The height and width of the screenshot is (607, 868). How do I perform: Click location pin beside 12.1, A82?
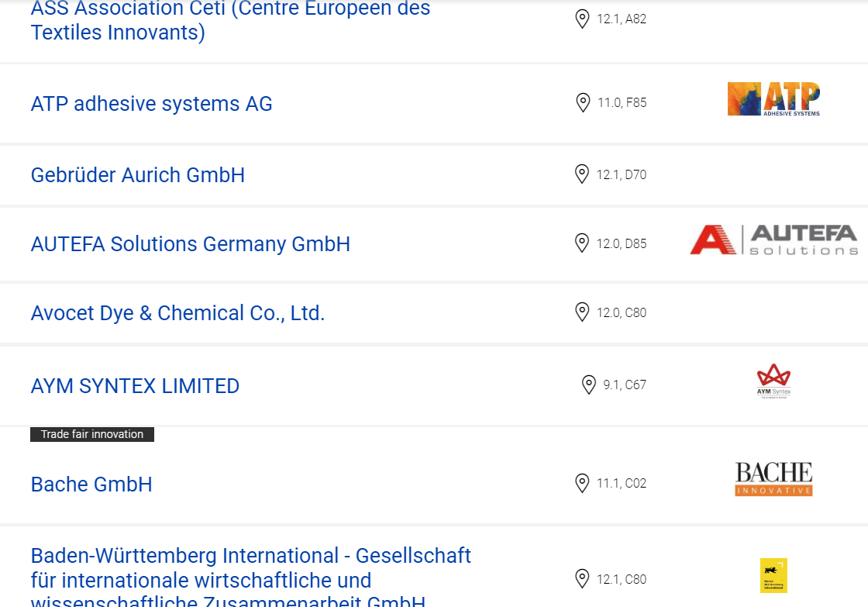tap(582, 19)
